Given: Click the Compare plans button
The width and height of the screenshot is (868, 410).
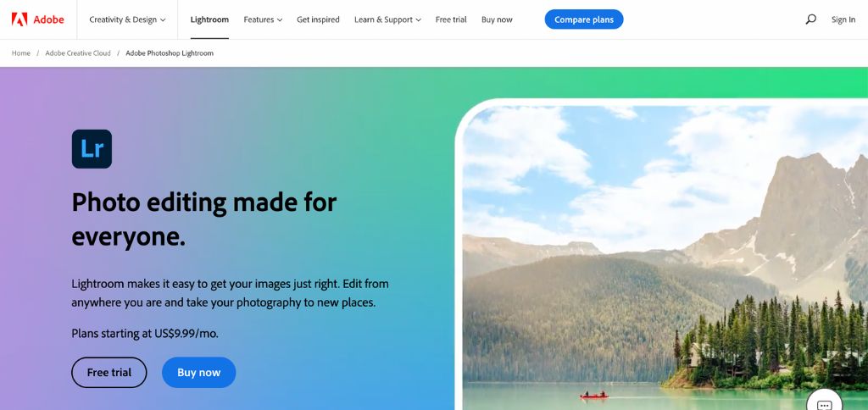Looking at the screenshot, I should coord(584,19).
